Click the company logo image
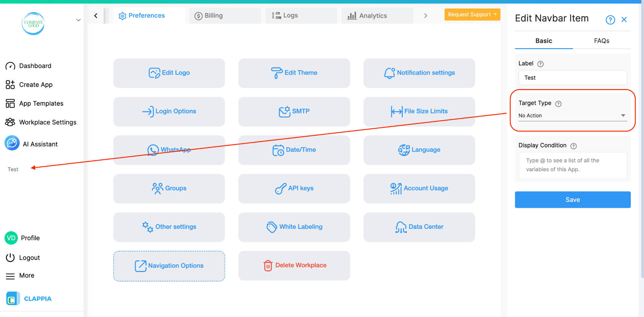 click(33, 24)
